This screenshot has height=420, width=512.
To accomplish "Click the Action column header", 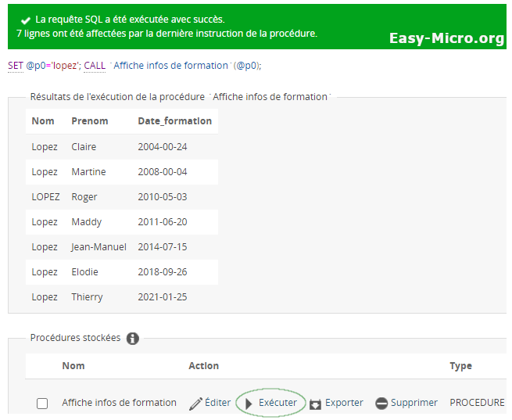I will [x=204, y=366].
